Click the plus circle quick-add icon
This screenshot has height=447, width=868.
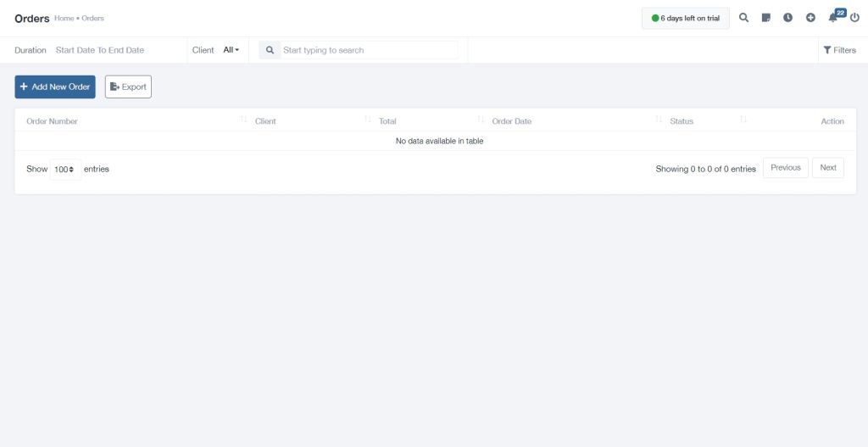tap(810, 18)
